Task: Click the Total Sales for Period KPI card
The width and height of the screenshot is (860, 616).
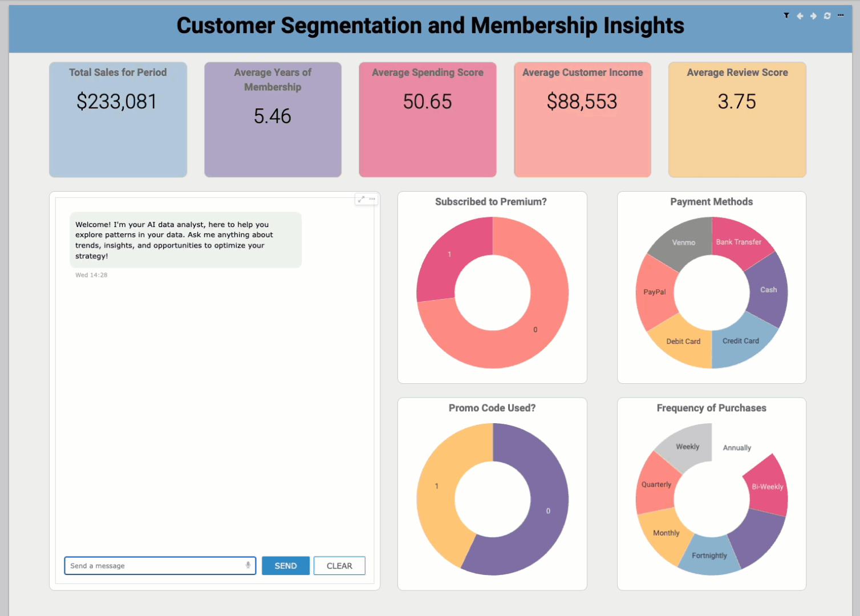Action: (117, 119)
